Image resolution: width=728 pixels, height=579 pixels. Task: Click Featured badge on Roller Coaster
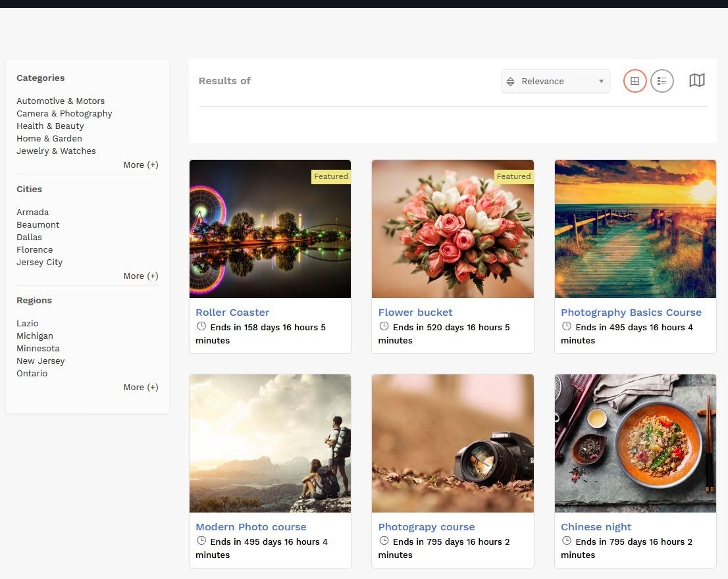click(x=331, y=176)
